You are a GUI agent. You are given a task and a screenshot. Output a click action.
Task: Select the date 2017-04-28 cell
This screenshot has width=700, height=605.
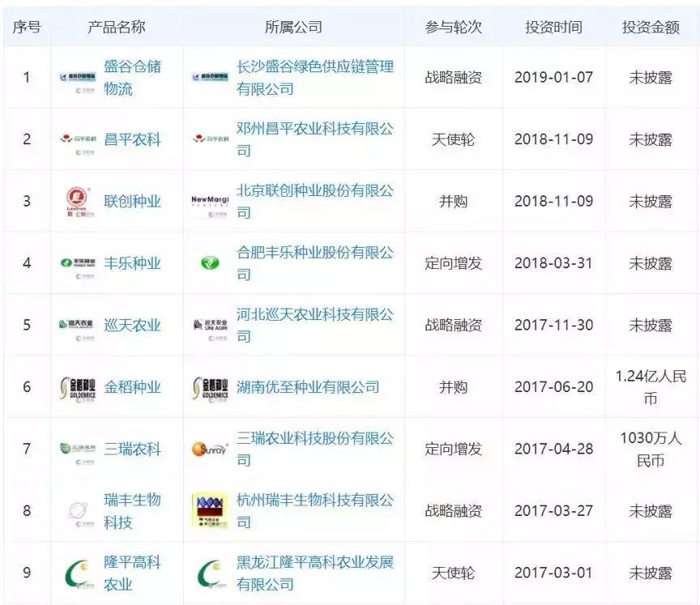tap(553, 449)
